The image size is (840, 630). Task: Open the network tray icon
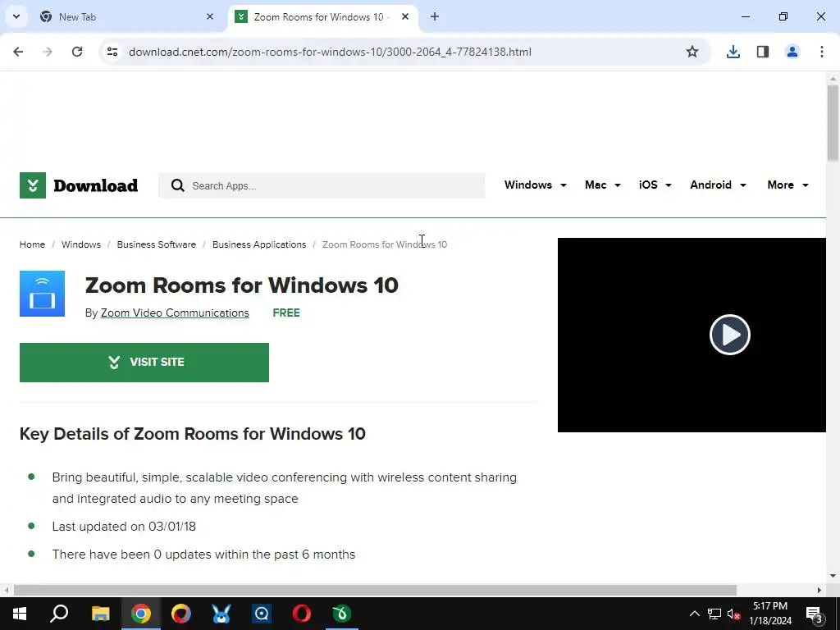[x=714, y=614]
